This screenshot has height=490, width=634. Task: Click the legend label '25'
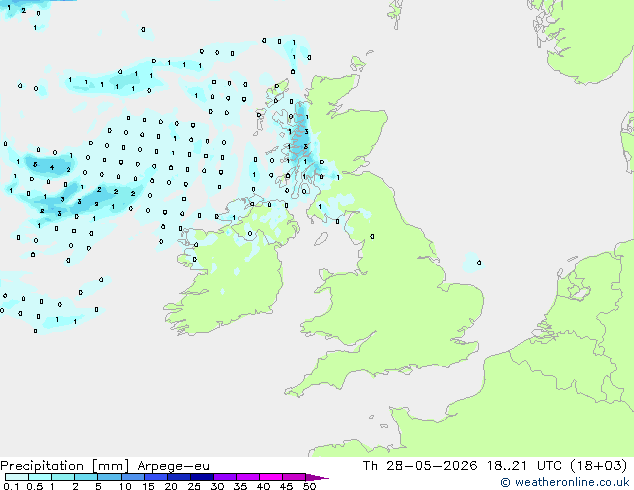point(194,486)
